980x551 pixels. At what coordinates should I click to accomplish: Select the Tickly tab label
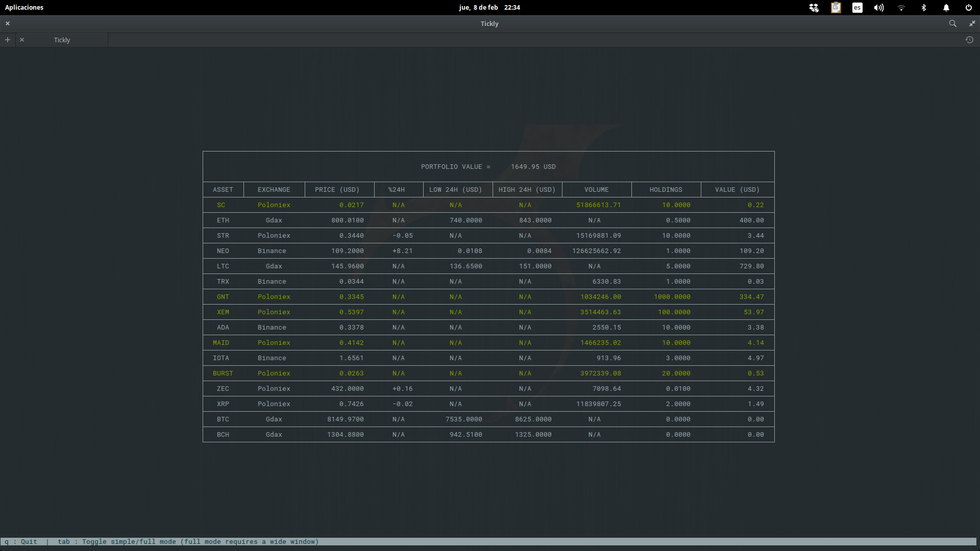[62, 40]
